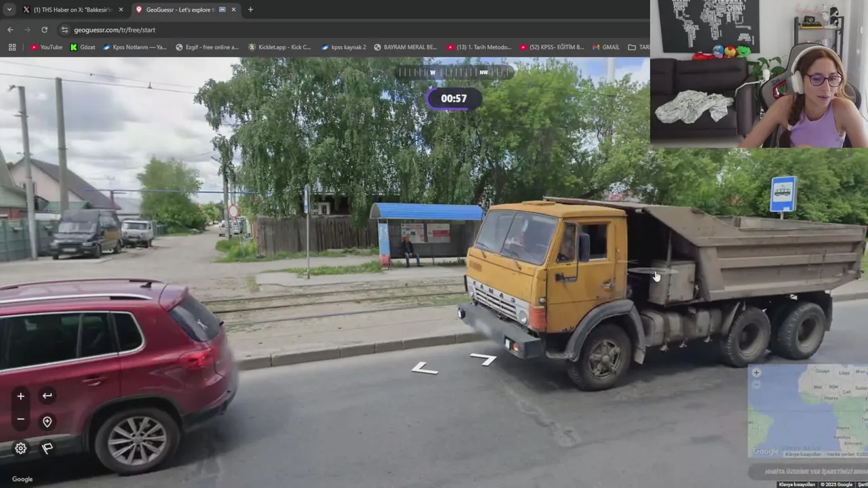Open Klavye kısayolları link at bottom bar

pyautogui.click(x=796, y=485)
